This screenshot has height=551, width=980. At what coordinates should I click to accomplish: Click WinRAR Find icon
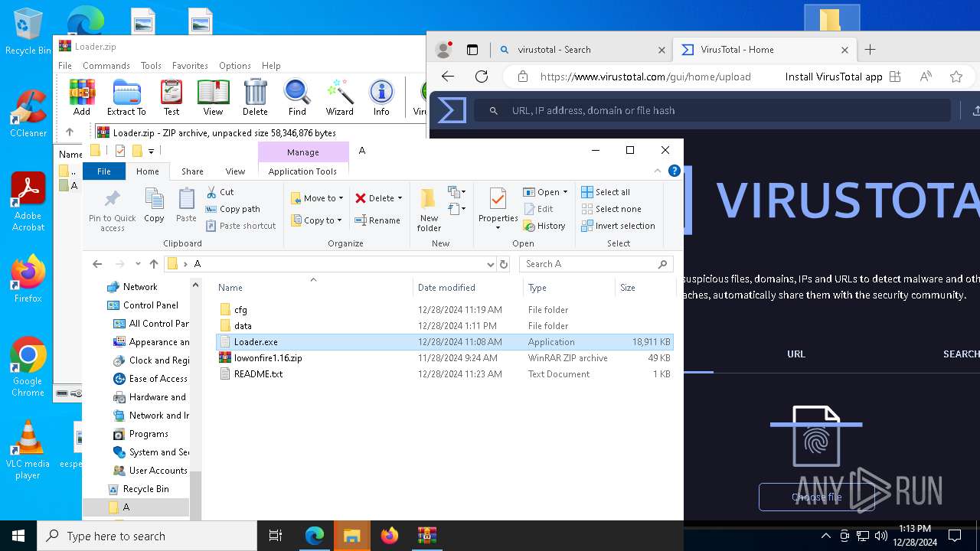click(297, 97)
